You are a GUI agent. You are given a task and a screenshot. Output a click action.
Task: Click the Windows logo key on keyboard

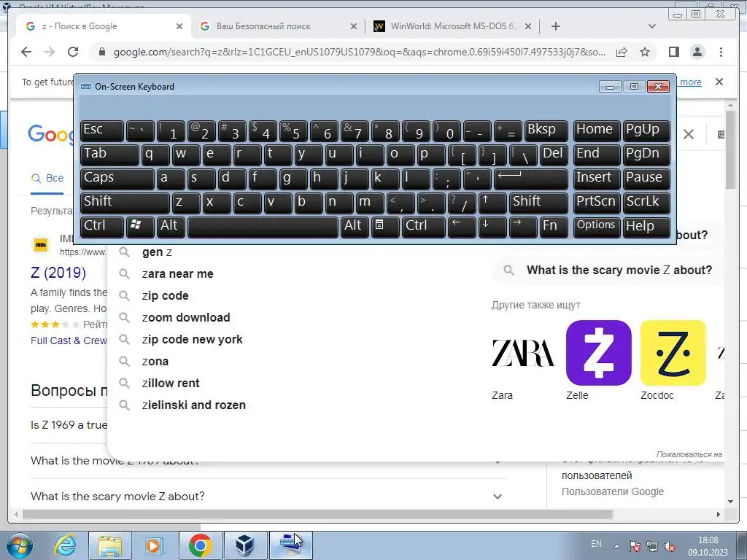pyautogui.click(x=140, y=227)
